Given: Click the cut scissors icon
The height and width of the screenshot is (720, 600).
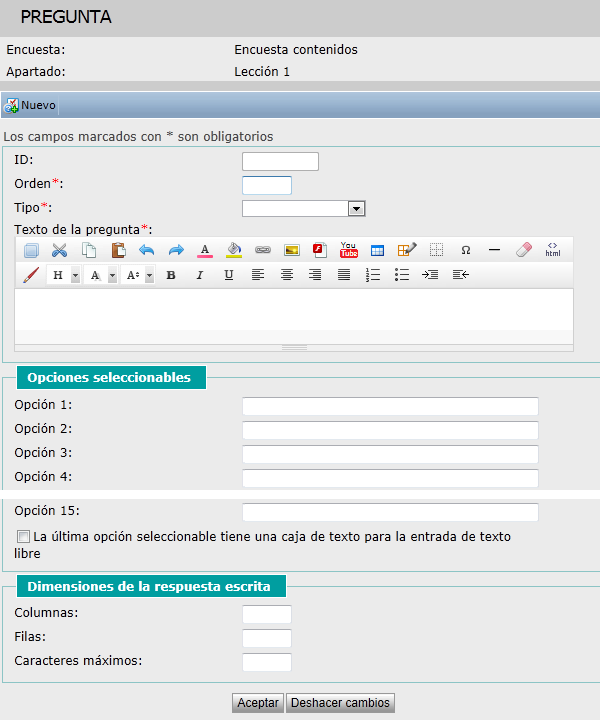Looking at the screenshot, I should (x=60, y=250).
